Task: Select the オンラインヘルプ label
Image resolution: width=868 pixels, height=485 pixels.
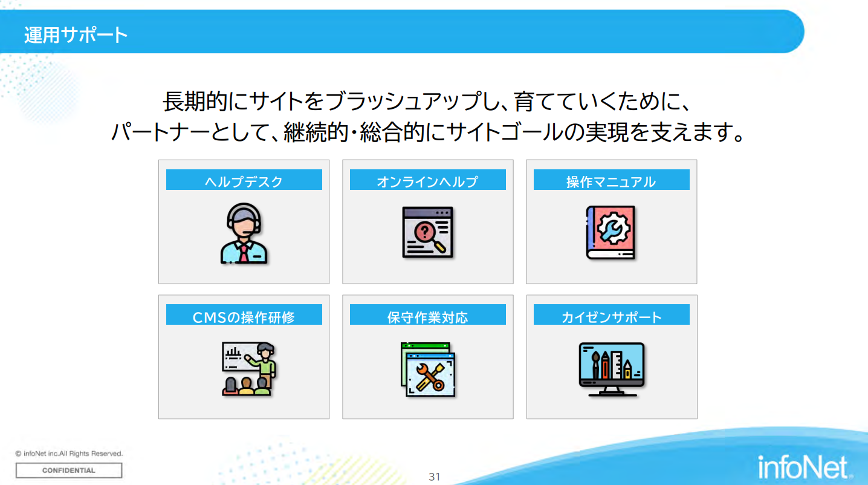Action: click(x=428, y=180)
